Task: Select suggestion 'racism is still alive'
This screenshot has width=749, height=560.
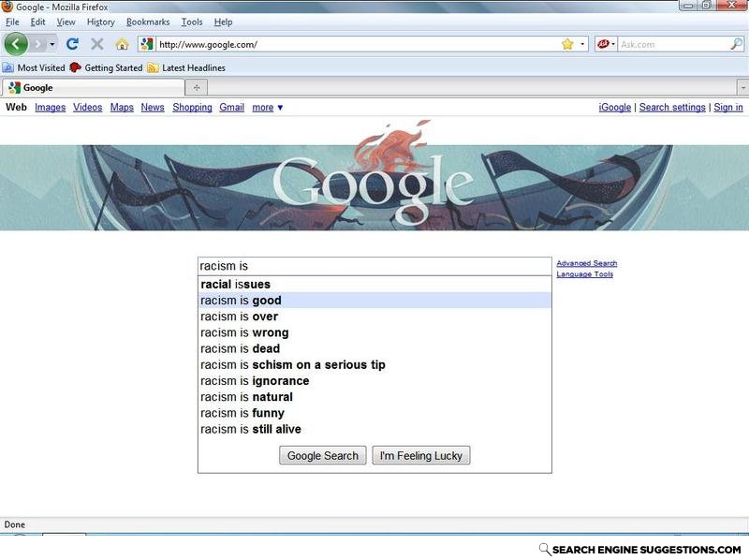Action: point(375,429)
